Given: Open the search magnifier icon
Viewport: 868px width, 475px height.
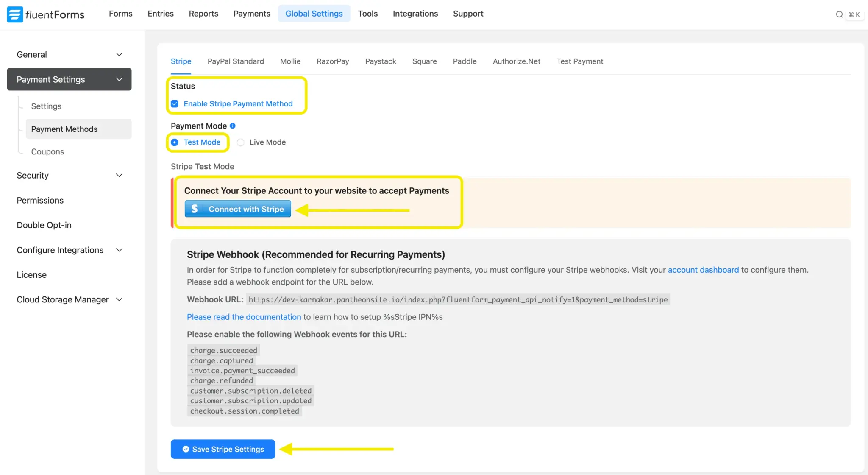Looking at the screenshot, I should 839,14.
